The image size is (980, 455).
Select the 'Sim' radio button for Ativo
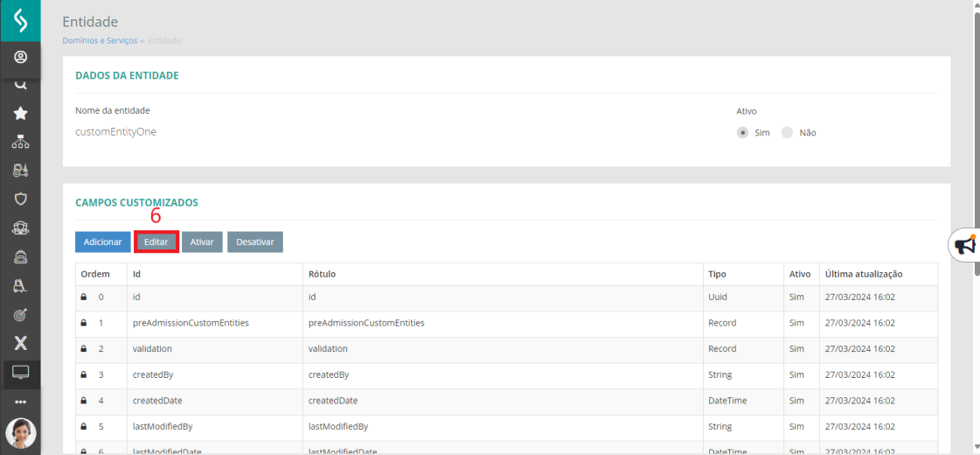pos(743,133)
